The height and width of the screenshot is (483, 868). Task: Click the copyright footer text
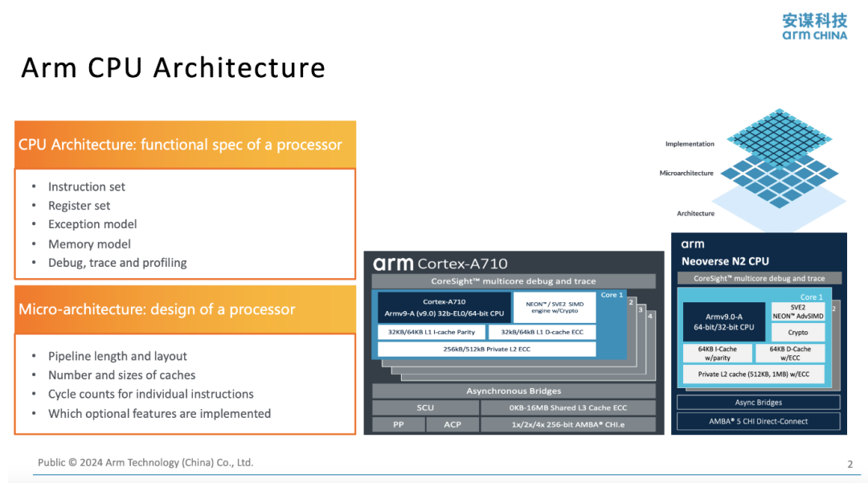coord(145,463)
